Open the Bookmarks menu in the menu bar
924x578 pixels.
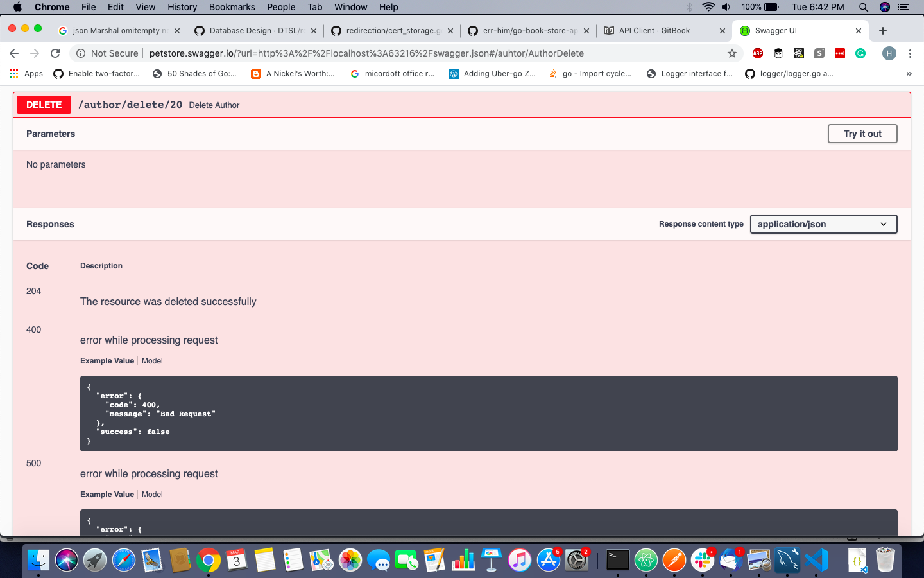[x=232, y=7]
